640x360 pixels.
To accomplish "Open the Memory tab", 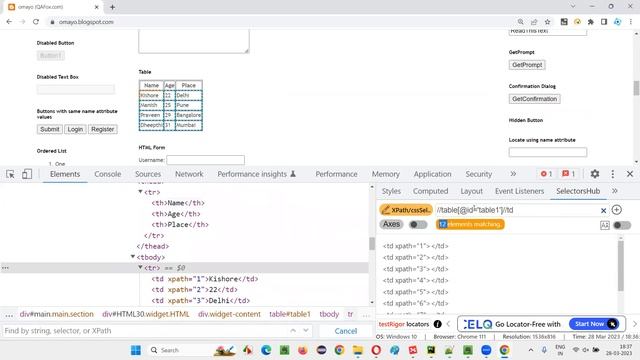I will [385, 174].
